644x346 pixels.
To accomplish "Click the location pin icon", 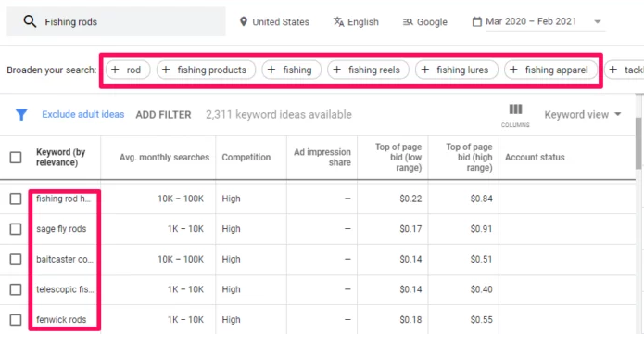I will (244, 21).
